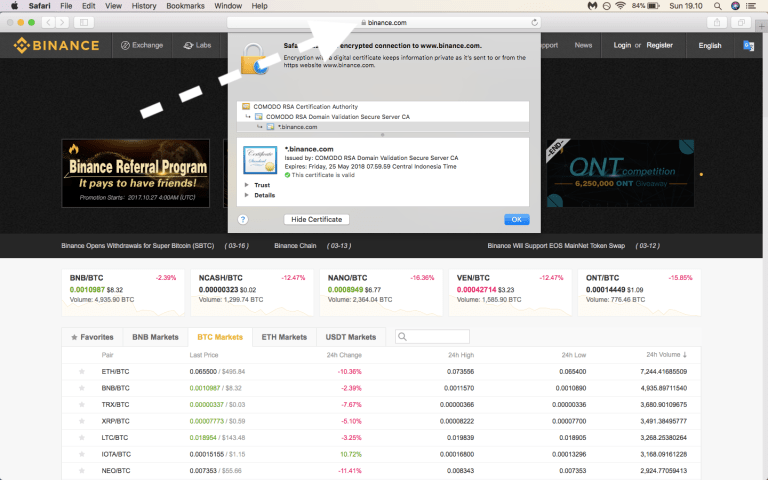The height and width of the screenshot is (480, 768).
Task: Switch to the USDT Markets tab
Action: [351, 337]
